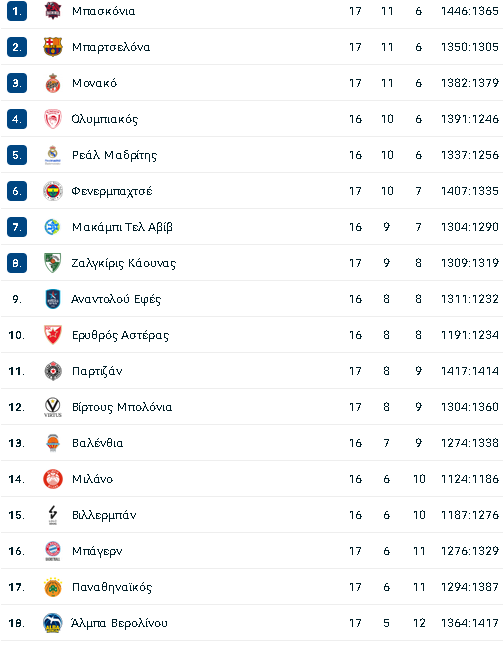The height and width of the screenshot is (645, 503).
Task: Click the blue rank 1 badge
Action: tap(17, 11)
